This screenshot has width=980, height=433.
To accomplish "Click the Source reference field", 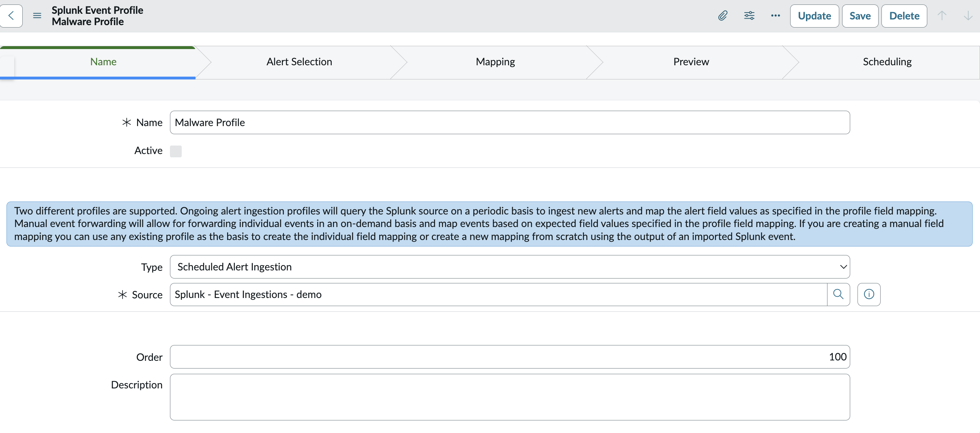I will (x=499, y=294).
